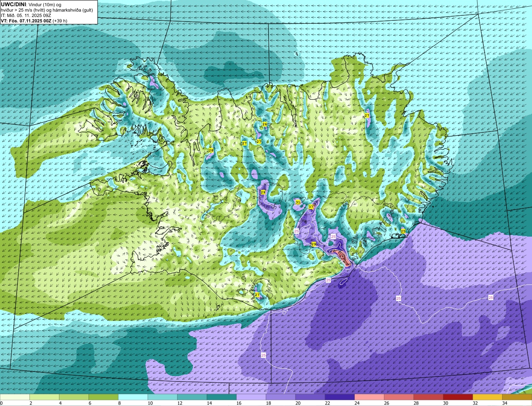Click the dark red 30–32 m/s legend swatch
This screenshot has height=406, width=532.
[x=458, y=397]
